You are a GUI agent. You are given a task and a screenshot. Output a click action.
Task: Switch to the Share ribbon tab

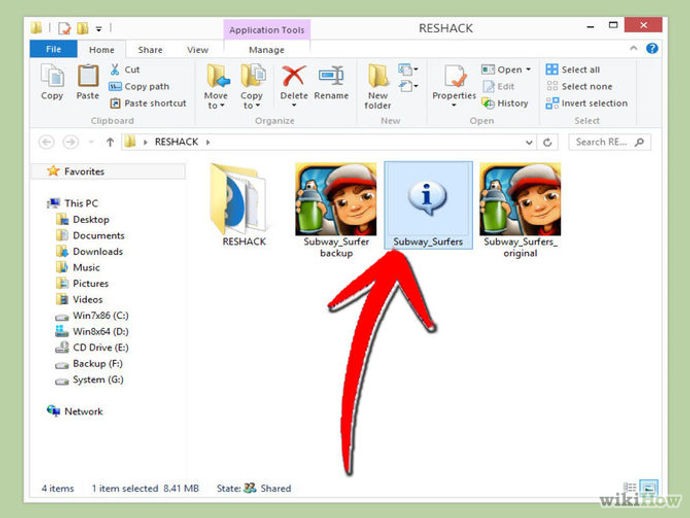pos(150,50)
